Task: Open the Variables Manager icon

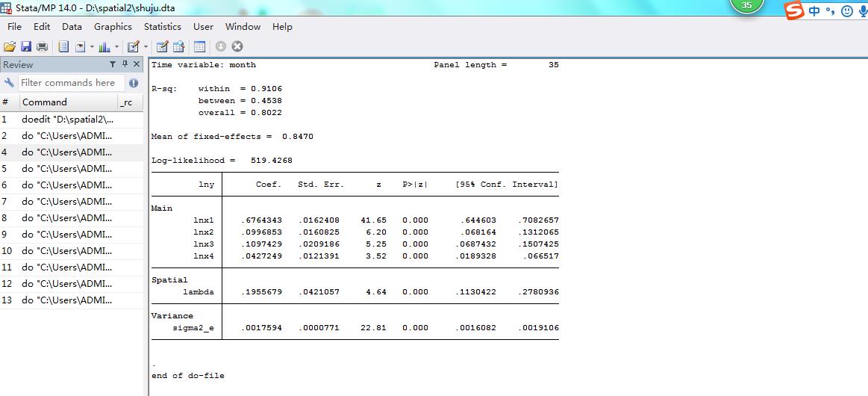Action: [199, 46]
